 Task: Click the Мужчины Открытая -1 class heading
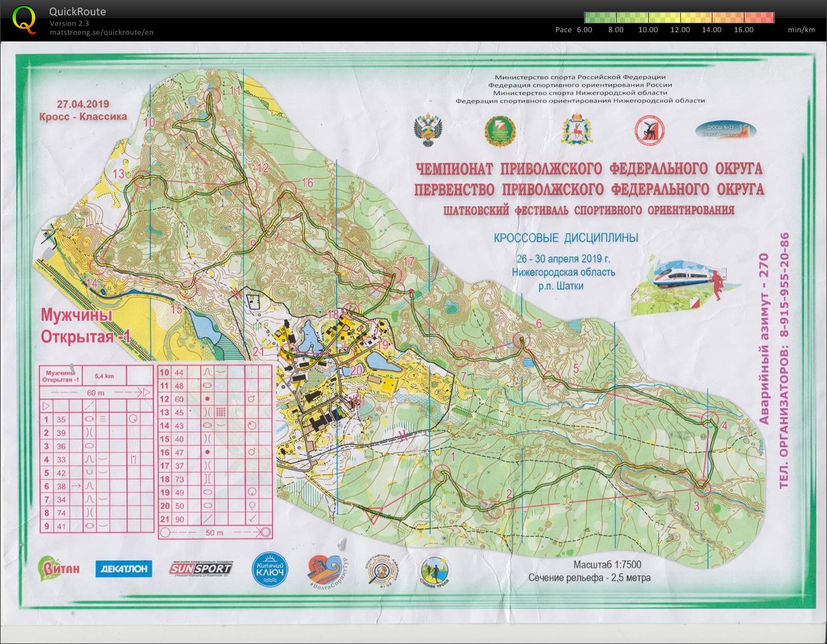tap(86, 325)
